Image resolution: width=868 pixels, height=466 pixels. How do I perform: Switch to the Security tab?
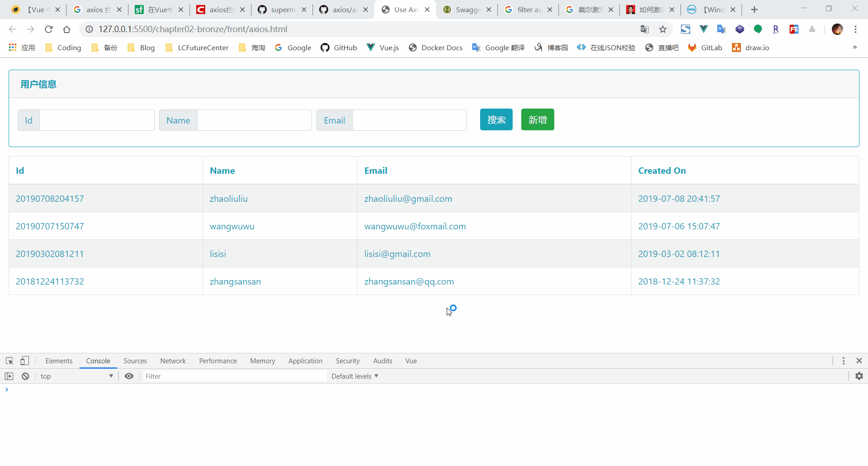click(348, 361)
